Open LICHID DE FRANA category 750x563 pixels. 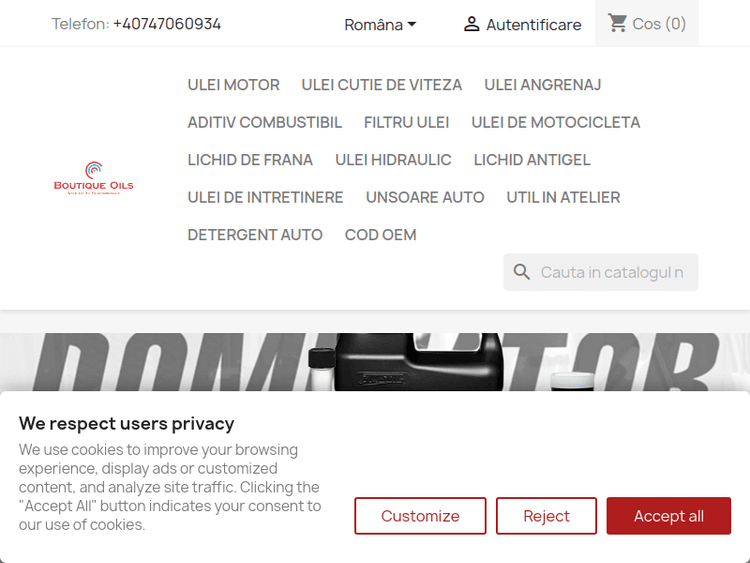click(250, 160)
